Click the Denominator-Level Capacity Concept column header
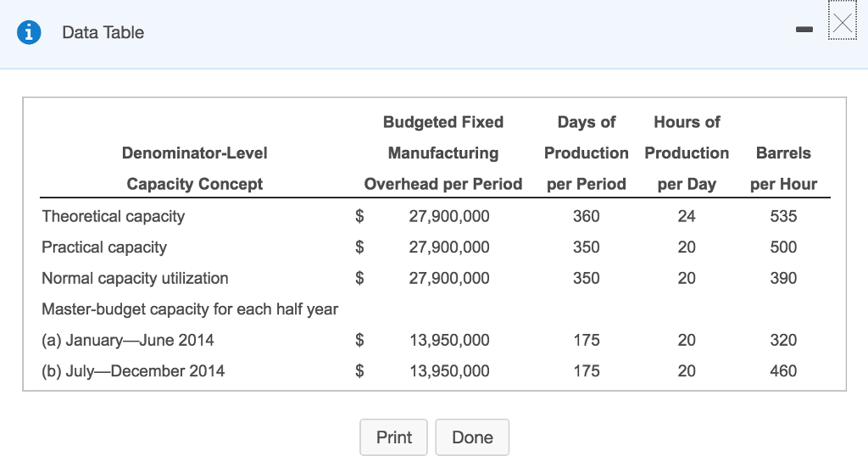This screenshot has height=467, width=868. 194,169
